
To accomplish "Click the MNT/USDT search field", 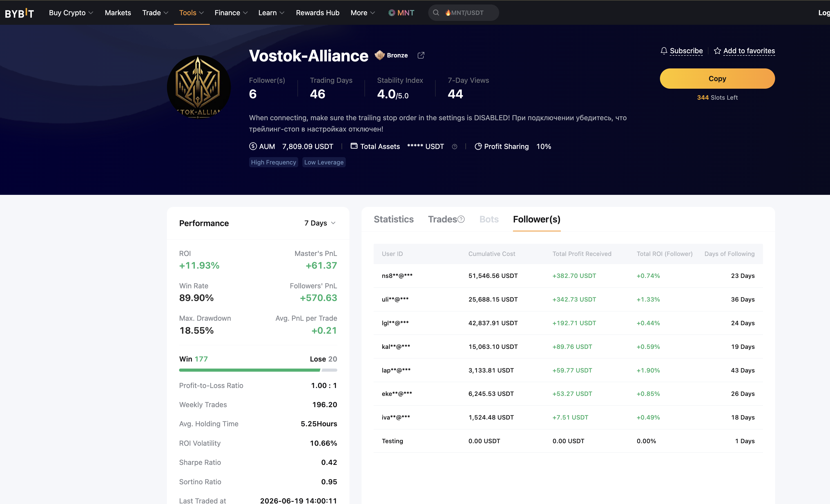I will pos(463,13).
